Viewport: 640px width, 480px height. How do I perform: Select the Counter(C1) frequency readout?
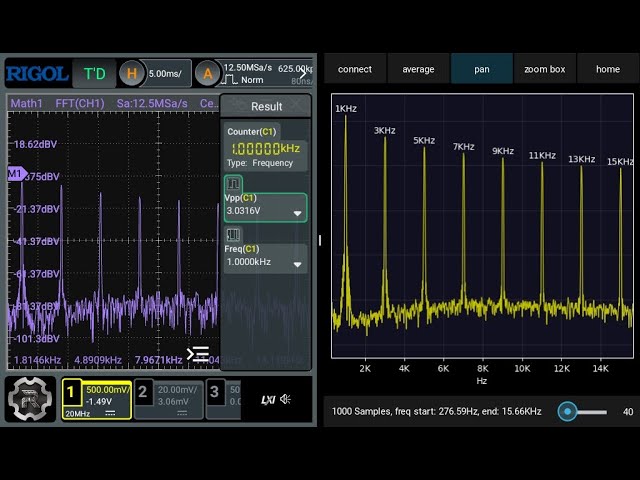coord(266,148)
